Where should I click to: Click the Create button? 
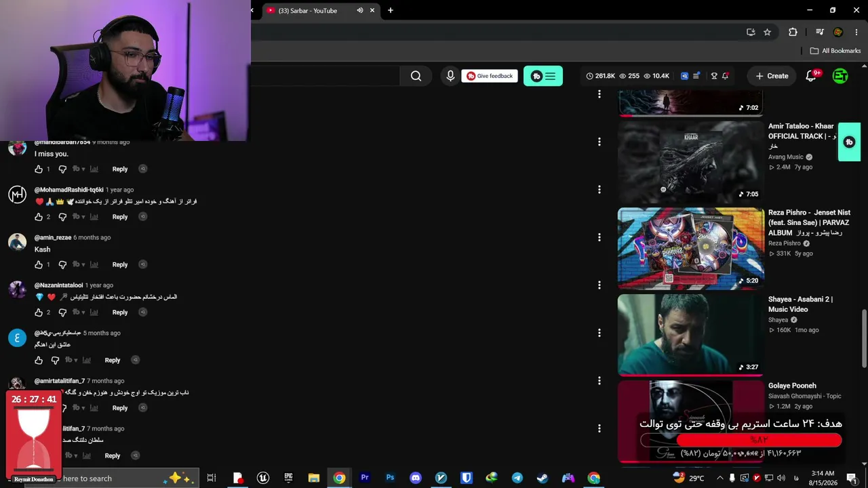click(772, 76)
